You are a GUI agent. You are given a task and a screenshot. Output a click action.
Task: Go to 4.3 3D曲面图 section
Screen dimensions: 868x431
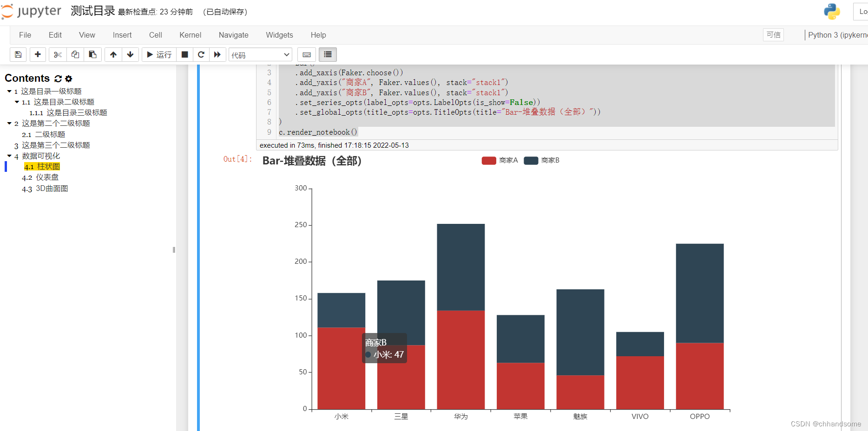pyautogui.click(x=45, y=189)
